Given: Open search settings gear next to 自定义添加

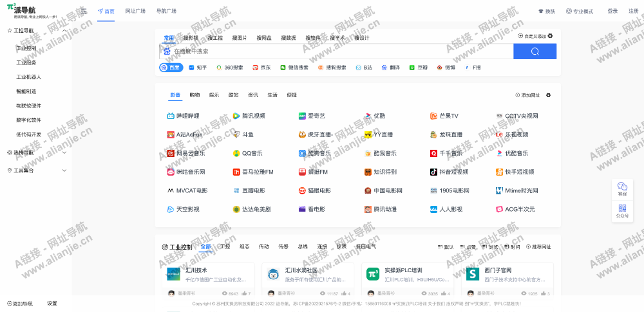Looking at the screenshot, I should (x=551, y=36).
